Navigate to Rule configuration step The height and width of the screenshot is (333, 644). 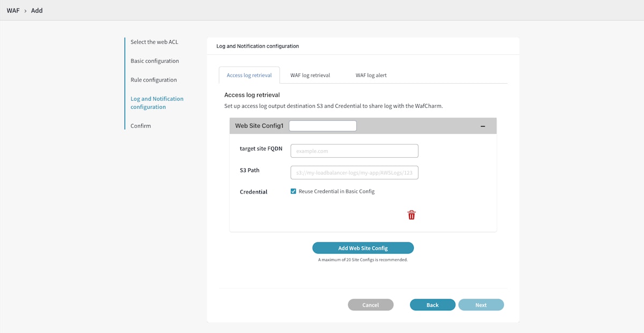(153, 80)
